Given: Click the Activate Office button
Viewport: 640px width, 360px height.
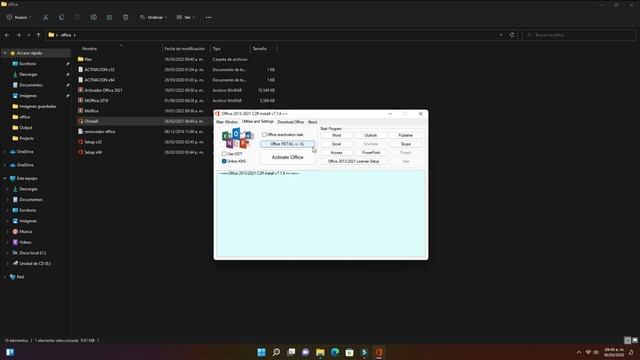Looking at the screenshot, I should 287,157.
